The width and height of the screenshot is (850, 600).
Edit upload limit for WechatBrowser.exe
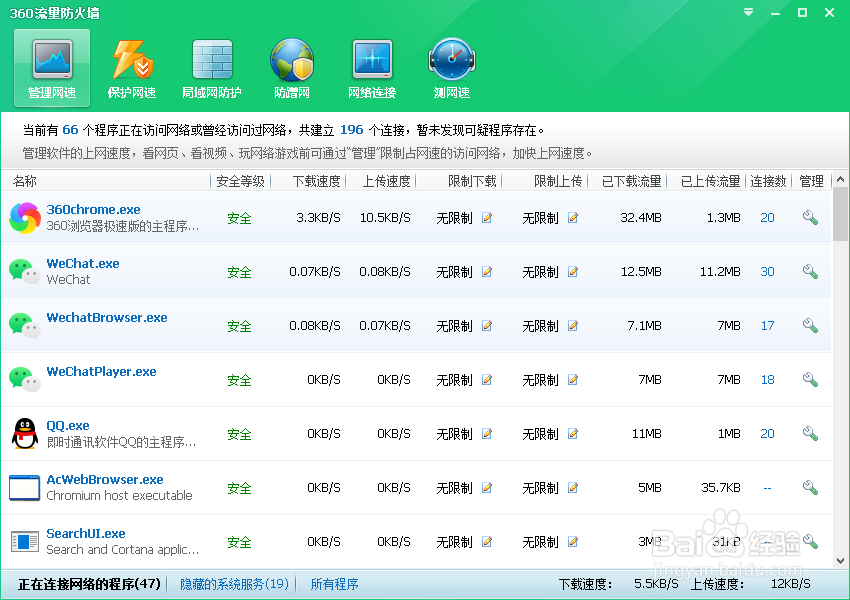(572, 326)
